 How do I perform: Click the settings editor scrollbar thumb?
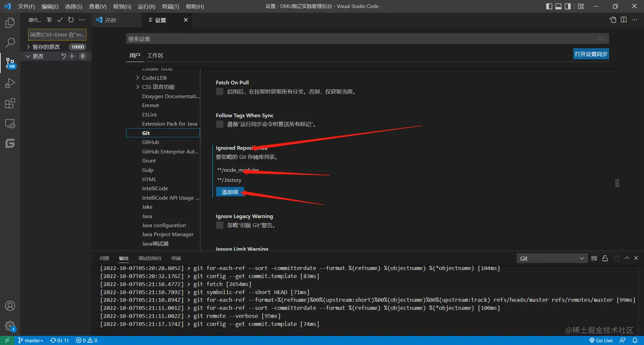point(617,183)
